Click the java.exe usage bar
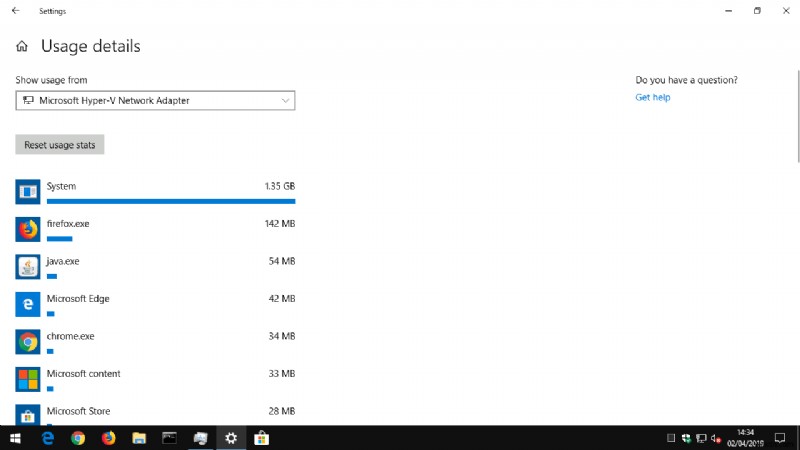The image size is (800, 450). click(x=52, y=277)
